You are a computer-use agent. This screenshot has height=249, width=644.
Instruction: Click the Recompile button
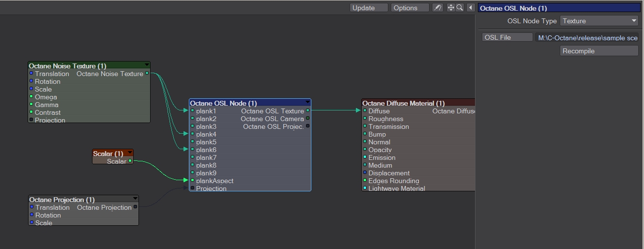point(599,51)
